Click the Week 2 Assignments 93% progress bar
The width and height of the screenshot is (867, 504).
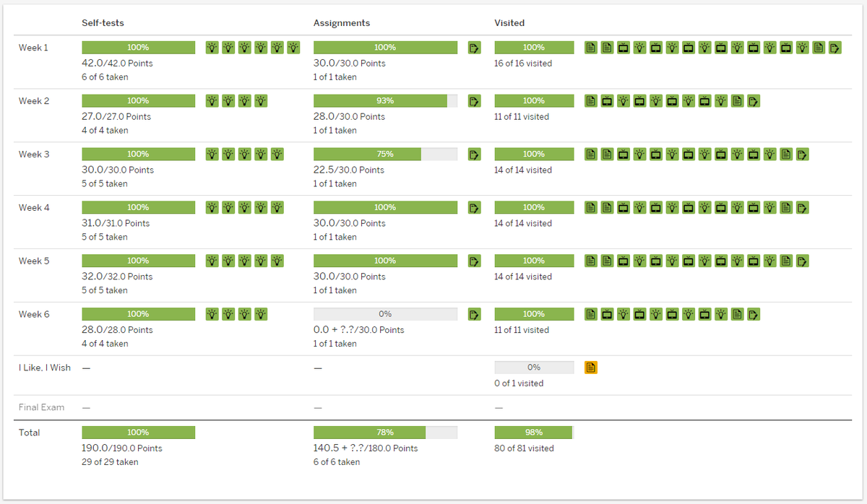click(x=385, y=101)
